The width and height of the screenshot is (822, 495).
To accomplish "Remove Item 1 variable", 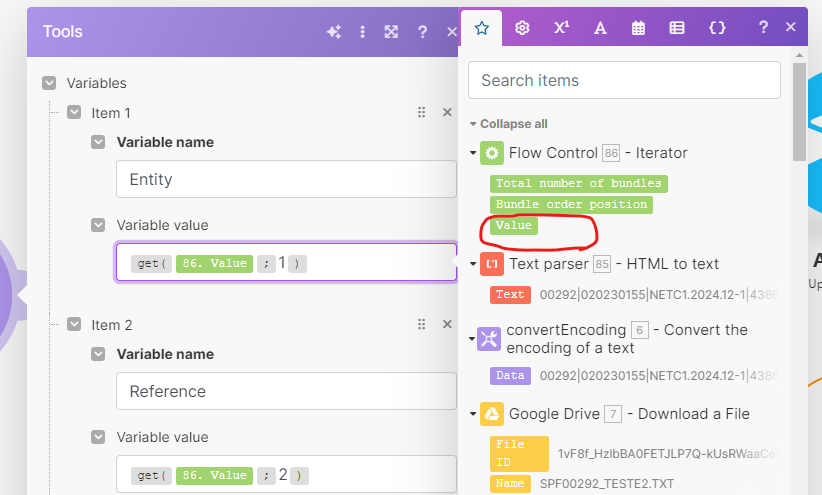I will coord(447,112).
